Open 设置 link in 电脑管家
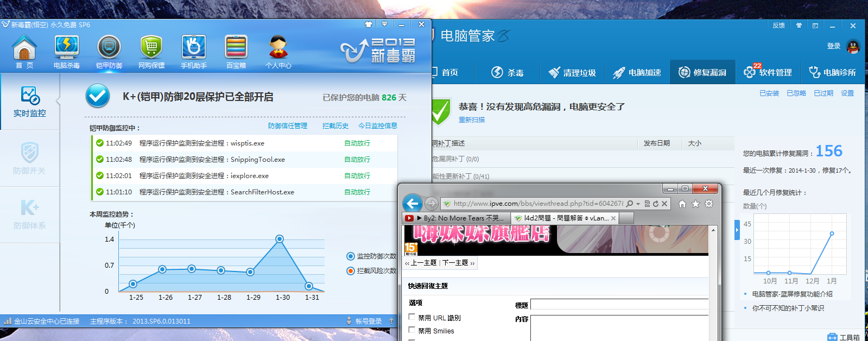The height and width of the screenshot is (341, 868). (847, 93)
